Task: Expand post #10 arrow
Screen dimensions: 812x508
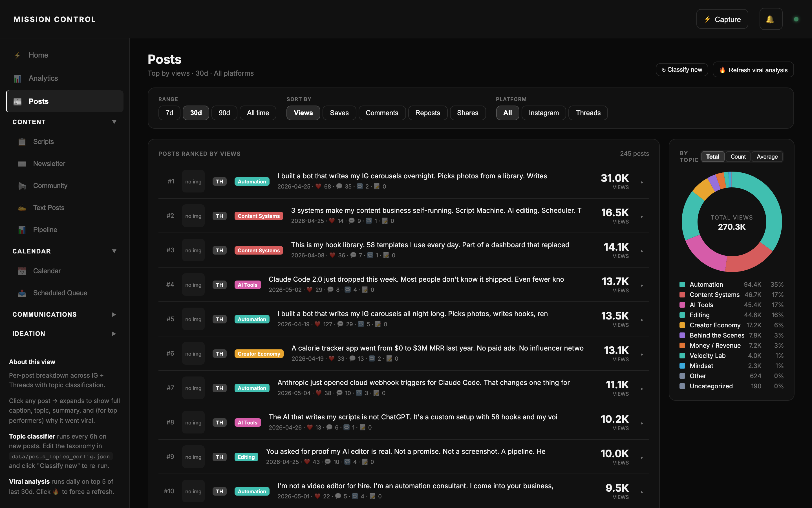Action: click(x=642, y=492)
